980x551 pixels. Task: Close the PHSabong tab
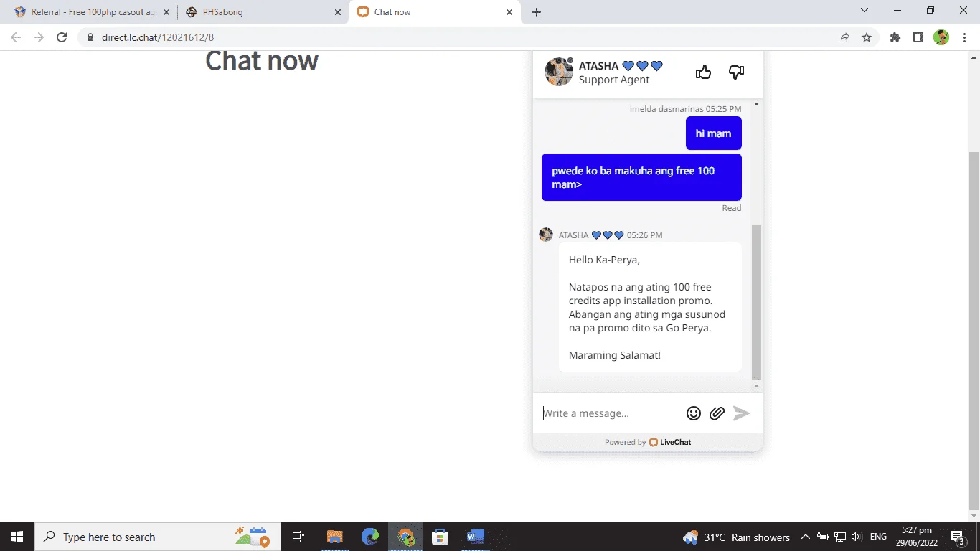click(x=339, y=12)
